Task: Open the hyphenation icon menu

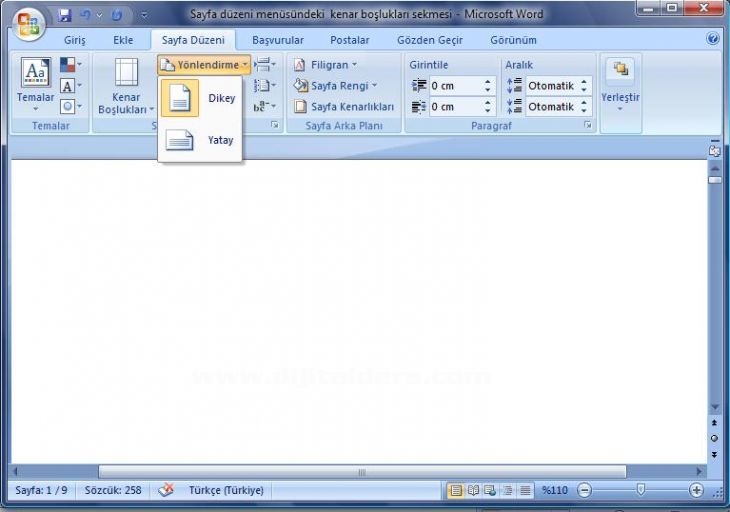Action: coord(265,107)
